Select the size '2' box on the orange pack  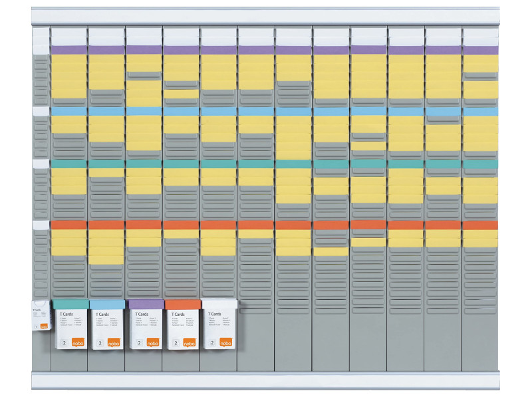(176, 342)
